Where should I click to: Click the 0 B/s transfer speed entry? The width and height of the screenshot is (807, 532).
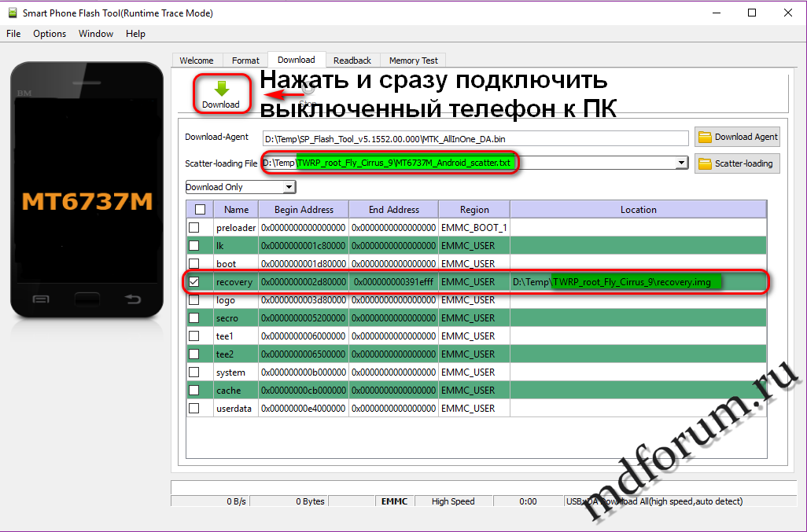coord(210,501)
